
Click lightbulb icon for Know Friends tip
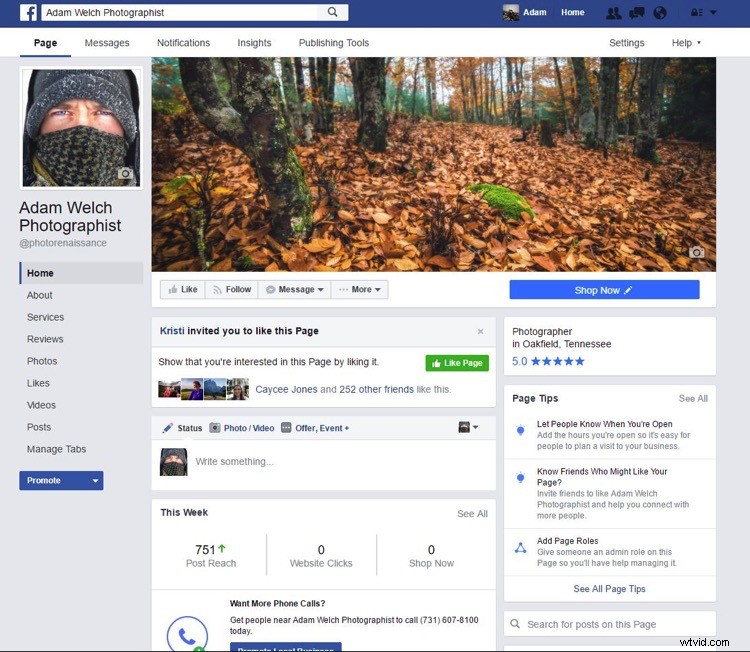point(520,477)
